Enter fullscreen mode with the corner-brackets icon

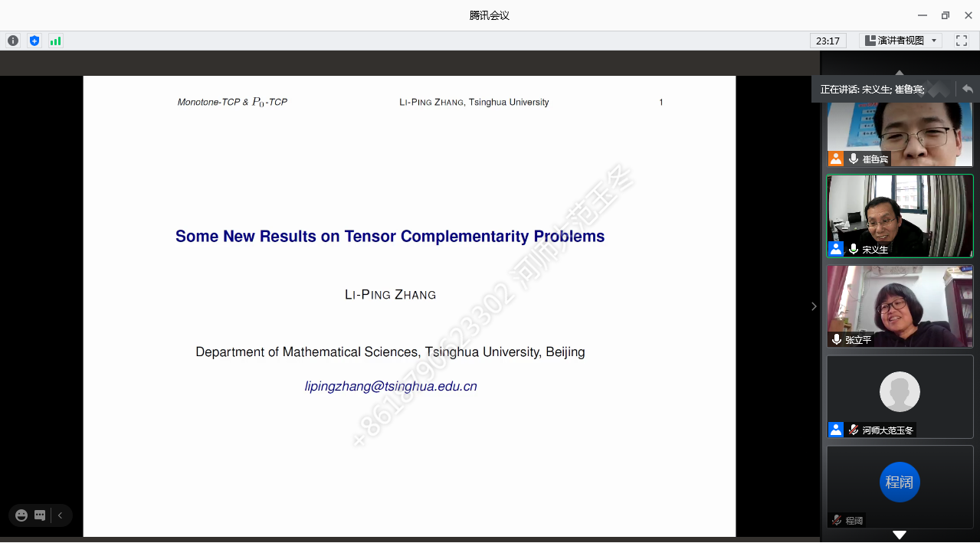pos(962,41)
